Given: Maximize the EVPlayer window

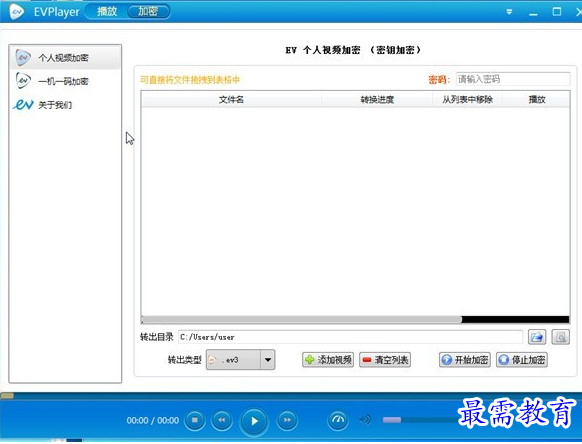Looking at the screenshot, I should pyautogui.click(x=557, y=12).
